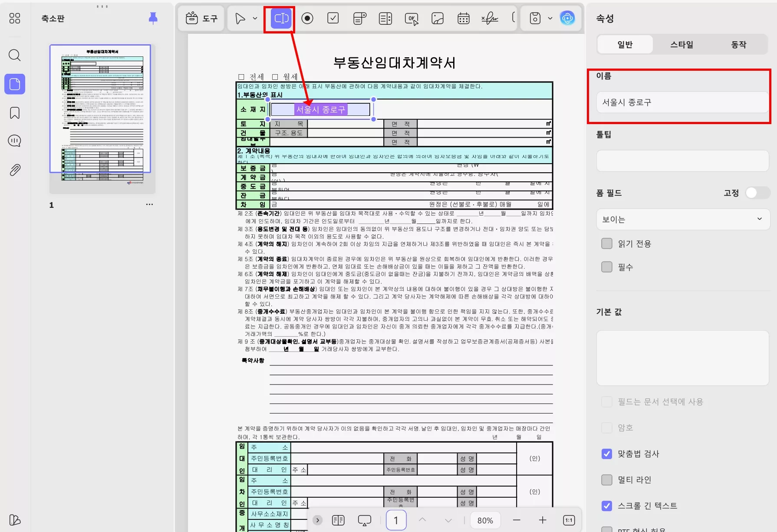Switch to the 스타일 tab
The width and height of the screenshot is (777, 532).
pyautogui.click(x=682, y=44)
